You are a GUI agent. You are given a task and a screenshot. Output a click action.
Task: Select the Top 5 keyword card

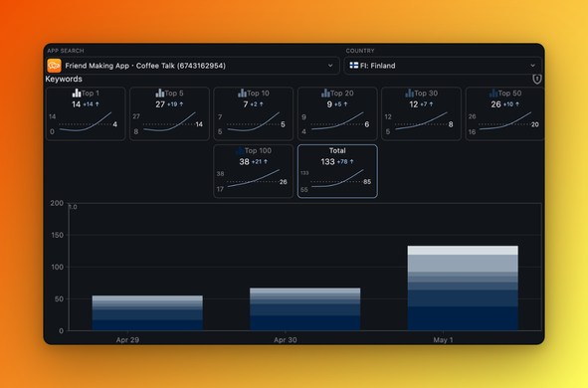coord(169,114)
